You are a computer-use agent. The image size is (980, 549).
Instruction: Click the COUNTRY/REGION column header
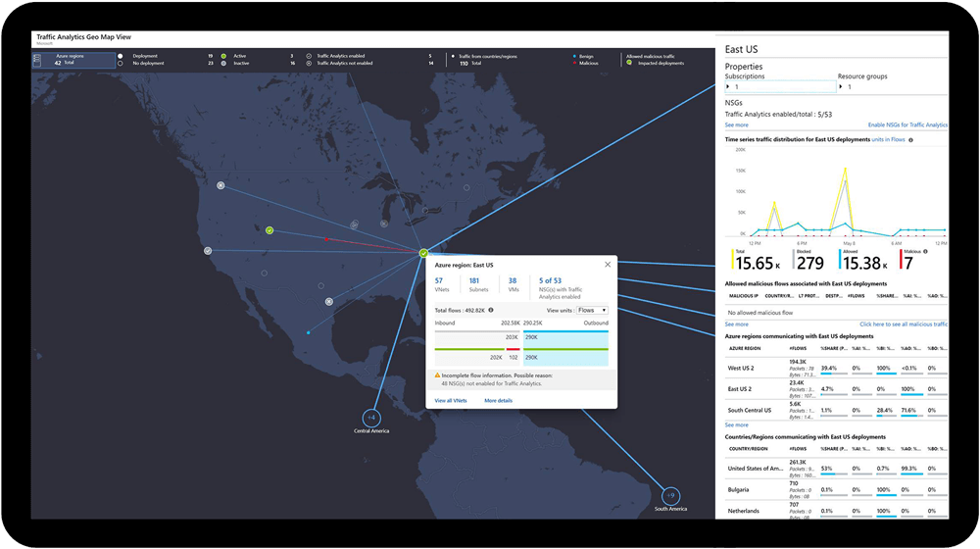point(748,449)
